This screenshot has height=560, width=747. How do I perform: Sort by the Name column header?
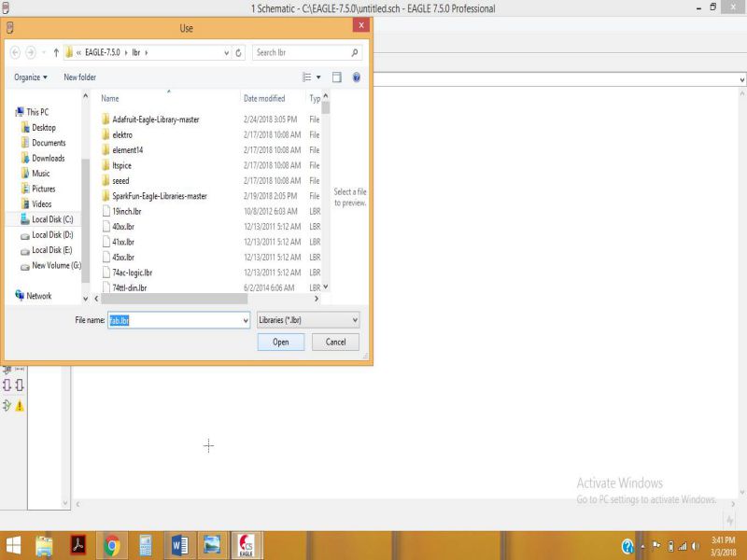(110, 99)
